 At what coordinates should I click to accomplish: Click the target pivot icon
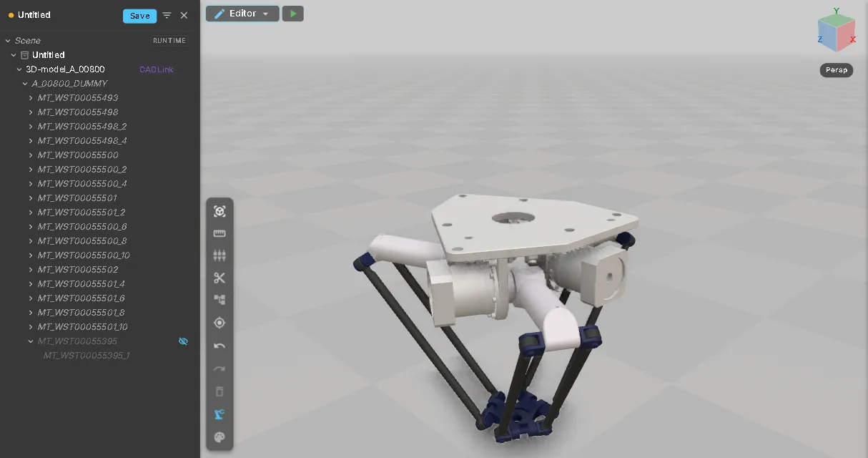220,323
